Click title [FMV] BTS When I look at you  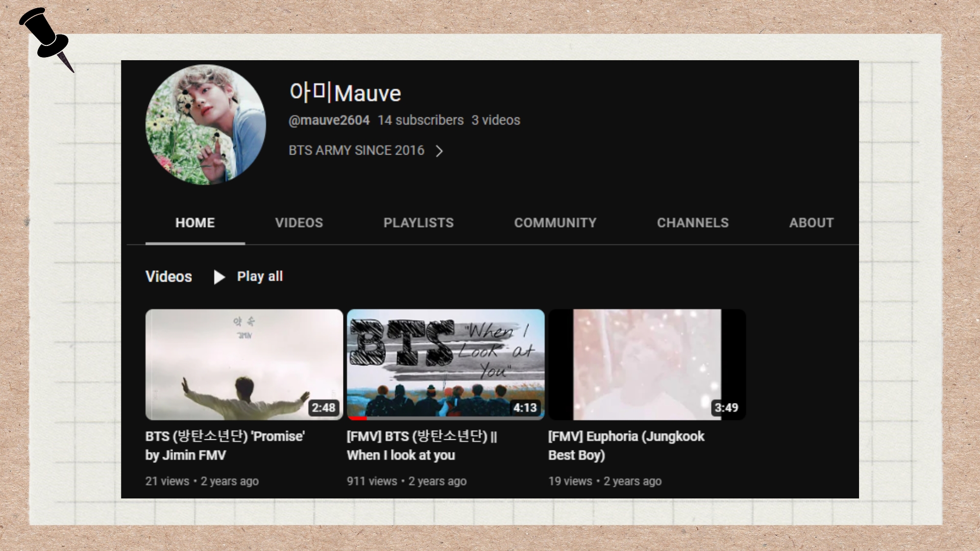[x=422, y=445]
